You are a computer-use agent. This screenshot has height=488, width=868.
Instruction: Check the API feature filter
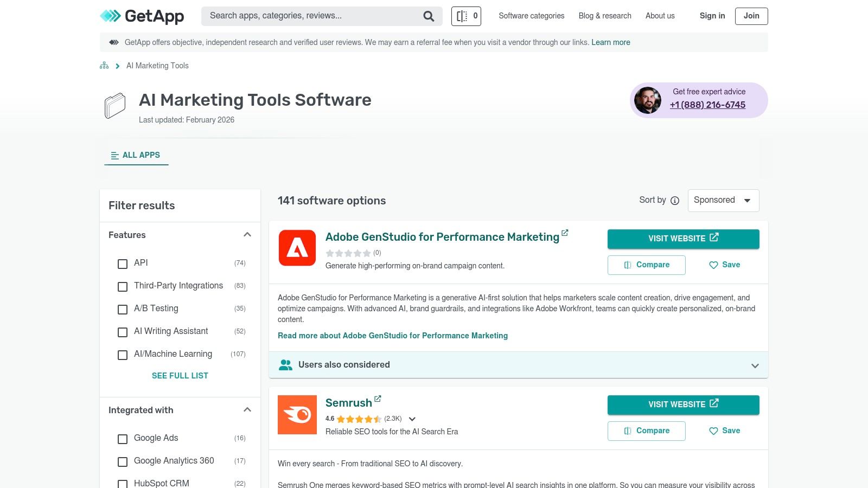click(123, 264)
